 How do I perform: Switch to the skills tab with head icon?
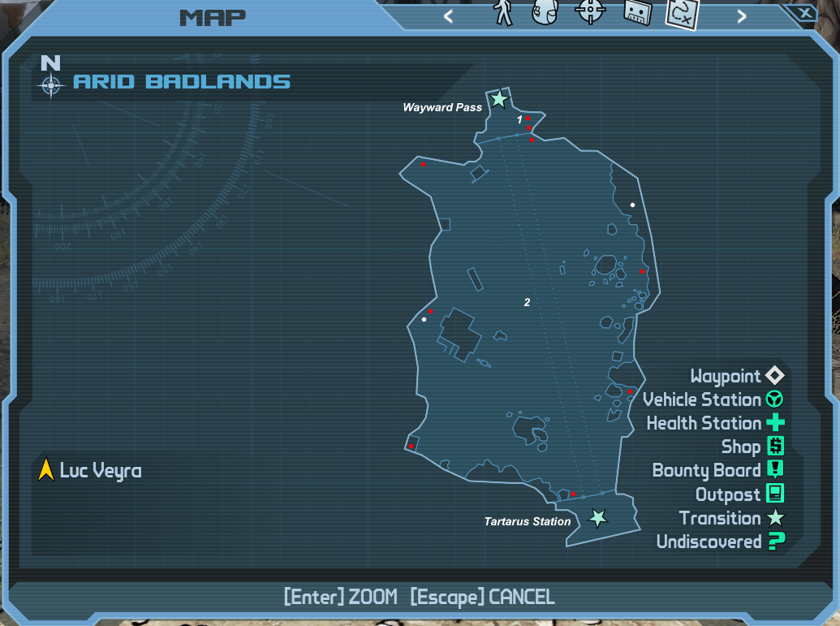(545, 13)
